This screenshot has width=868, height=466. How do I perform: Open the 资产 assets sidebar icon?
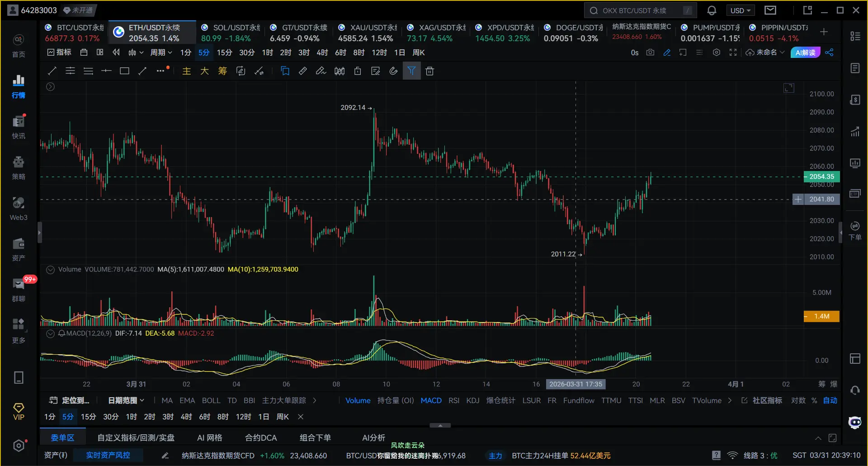click(x=19, y=249)
